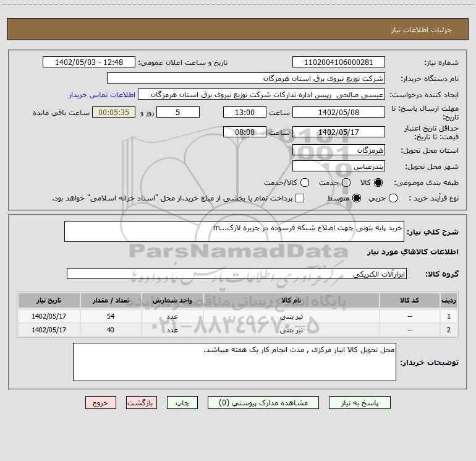Click مشاهده مدارک پیوستی (0) button
Image resolution: width=476 pixels, height=461 pixels.
pos(263,403)
